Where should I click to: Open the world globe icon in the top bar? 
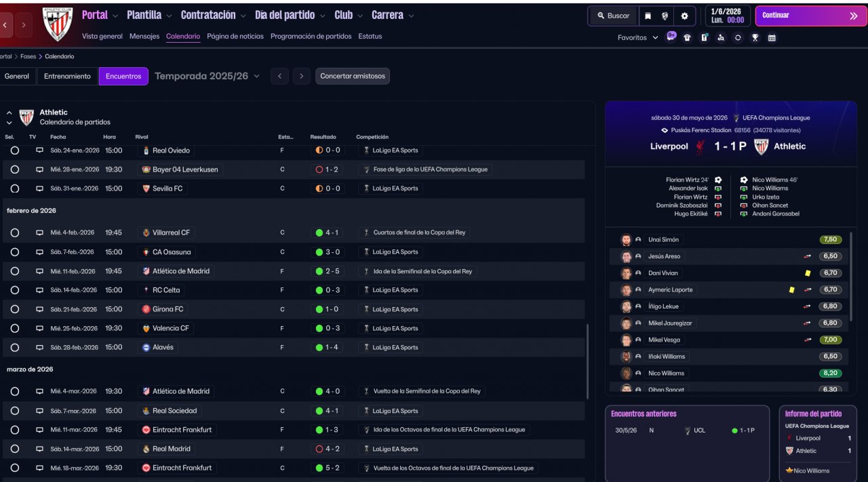point(665,16)
